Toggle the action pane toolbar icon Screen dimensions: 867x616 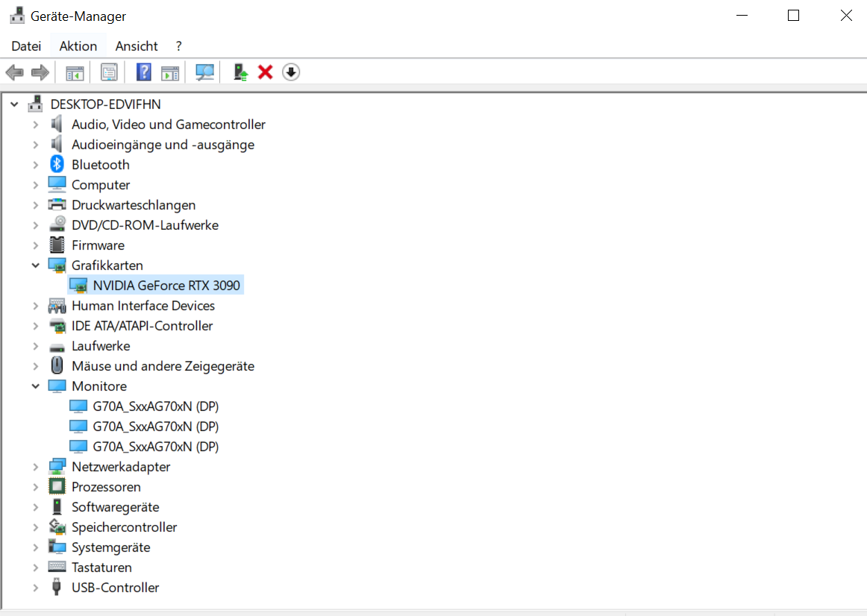[170, 72]
